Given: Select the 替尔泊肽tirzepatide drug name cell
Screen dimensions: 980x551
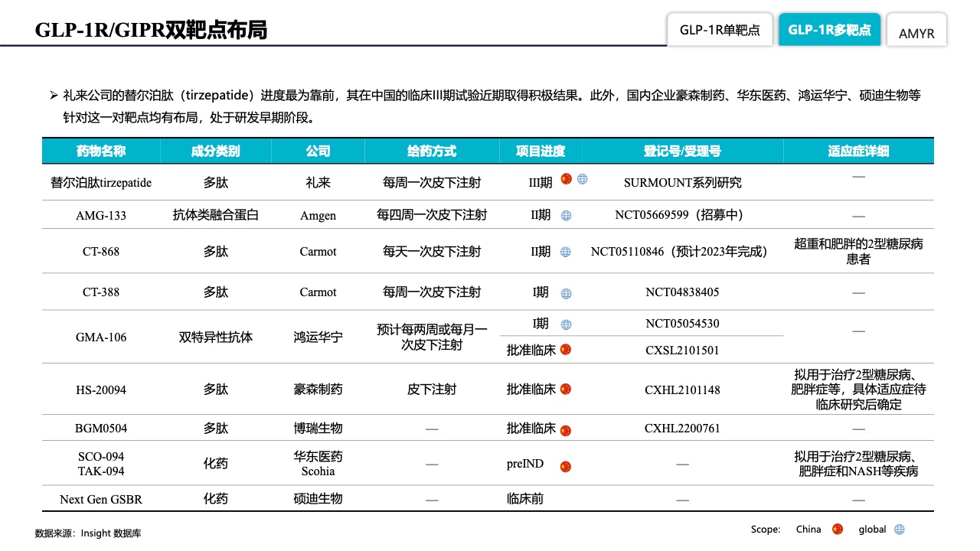Looking at the screenshot, I should [101, 183].
